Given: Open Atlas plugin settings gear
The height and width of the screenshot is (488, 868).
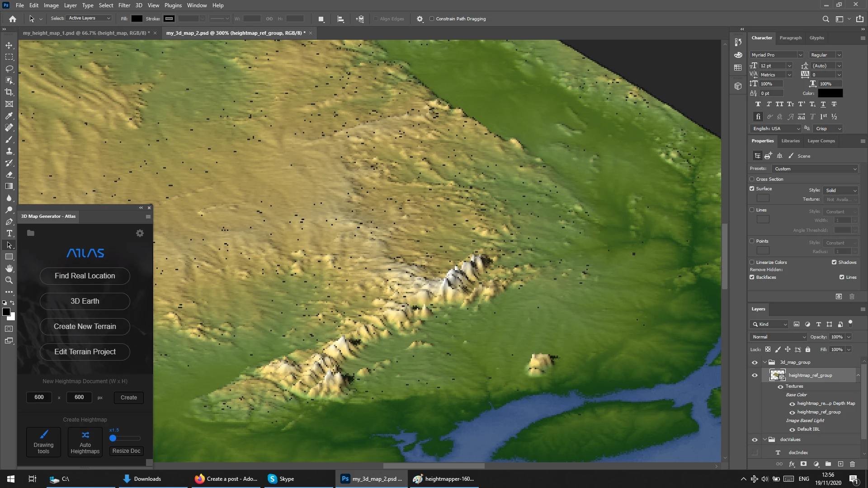Looking at the screenshot, I should pos(140,233).
